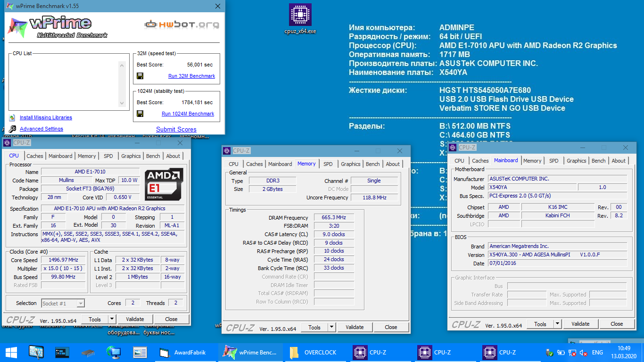This screenshot has height=362, width=644.
Task: Click the FSB:DRAM value 3:20
Action: click(x=333, y=226)
